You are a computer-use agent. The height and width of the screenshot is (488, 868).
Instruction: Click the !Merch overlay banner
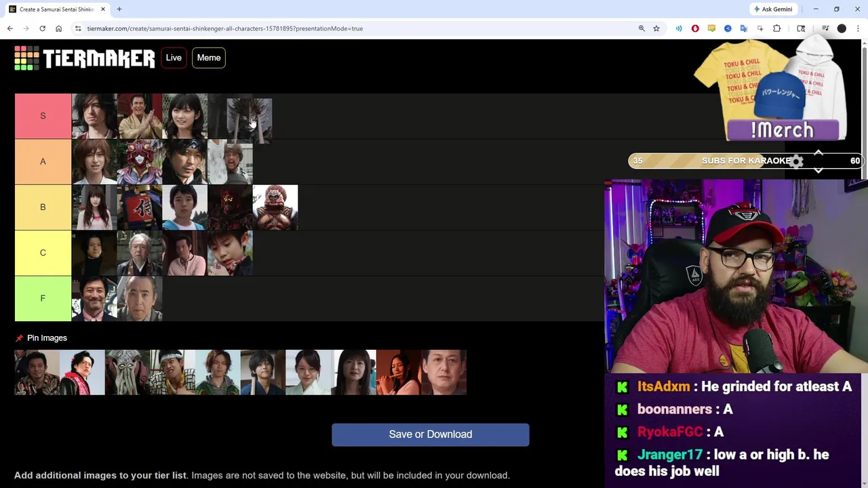[x=782, y=129]
